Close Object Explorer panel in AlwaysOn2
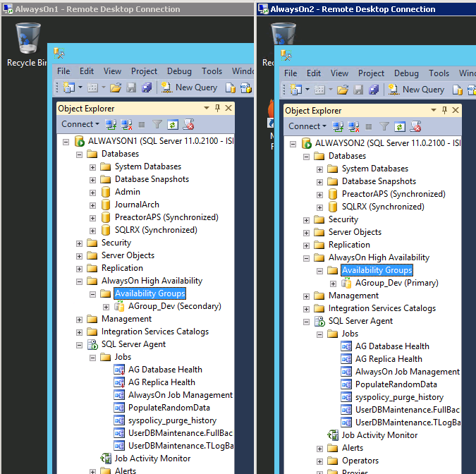 pos(456,110)
